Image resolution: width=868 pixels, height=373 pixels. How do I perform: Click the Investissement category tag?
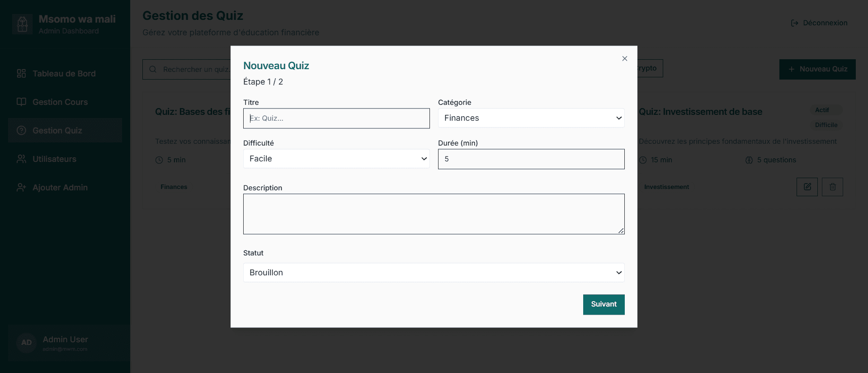[666, 187]
